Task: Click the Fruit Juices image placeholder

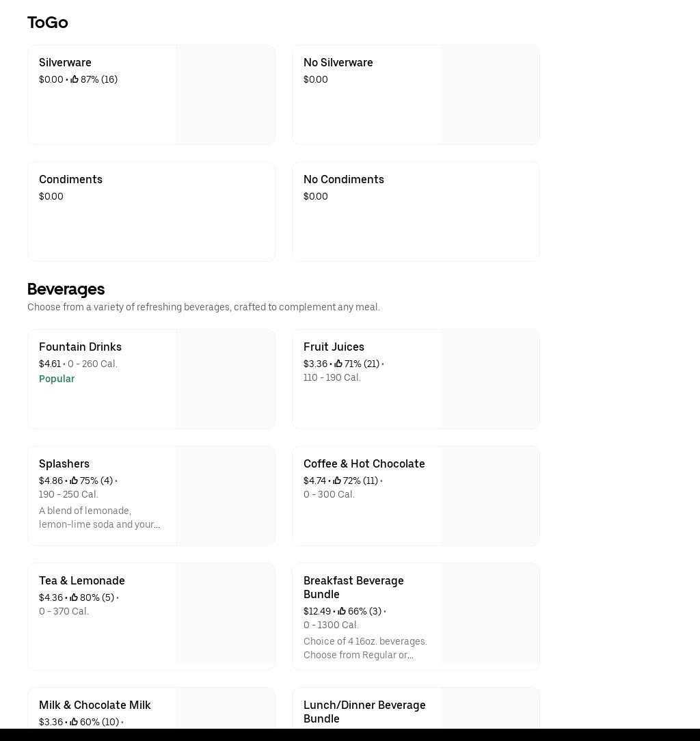Action: point(489,379)
